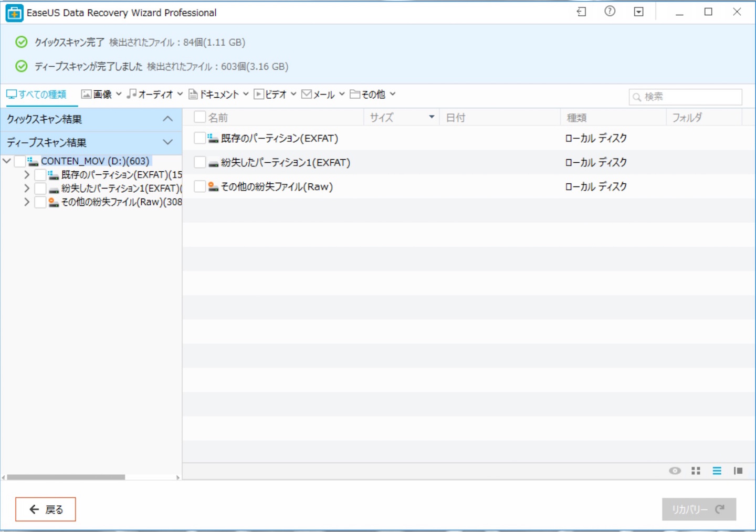The image size is (756, 532).
Task: Click the オーディオ music note icon
Action: (x=131, y=93)
